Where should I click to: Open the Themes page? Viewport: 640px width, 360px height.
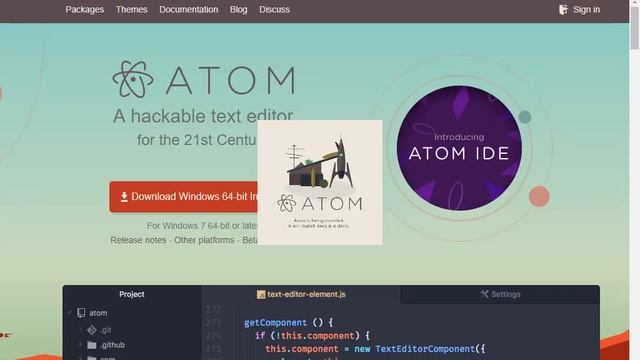(131, 9)
